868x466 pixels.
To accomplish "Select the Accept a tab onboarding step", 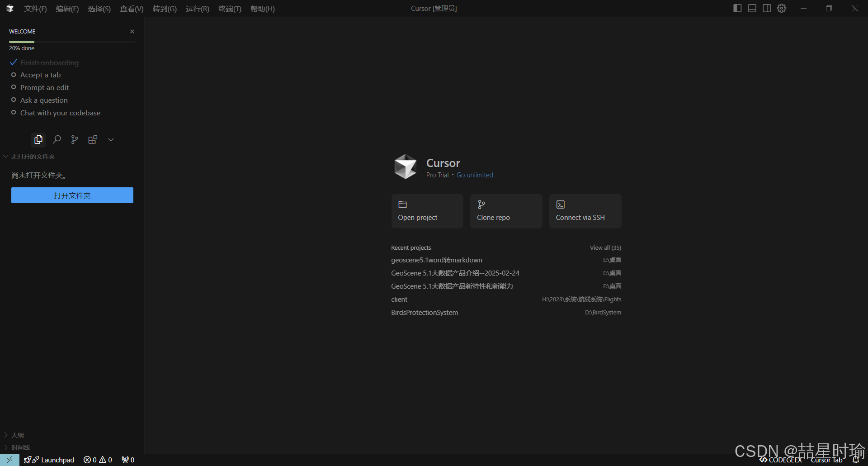I will (x=40, y=75).
